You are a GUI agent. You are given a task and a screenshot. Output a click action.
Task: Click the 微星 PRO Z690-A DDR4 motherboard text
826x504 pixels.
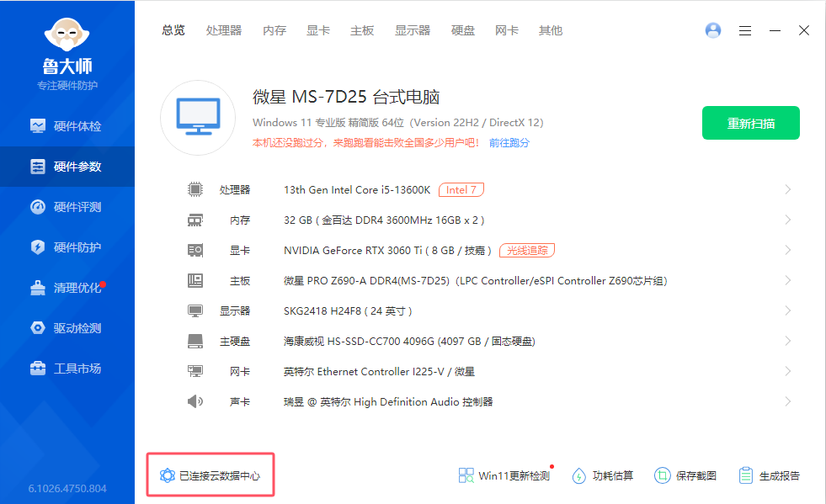tap(475, 281)
